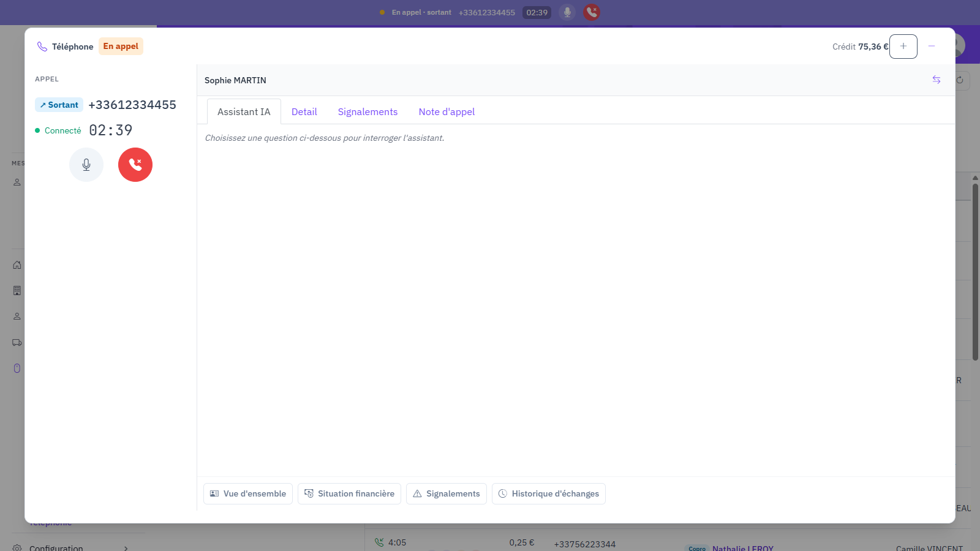This screenshot has height=551, width=980.
Task: Open the home icon in the background sidebar
Action: pyautogui.click(x=17, y=265)
